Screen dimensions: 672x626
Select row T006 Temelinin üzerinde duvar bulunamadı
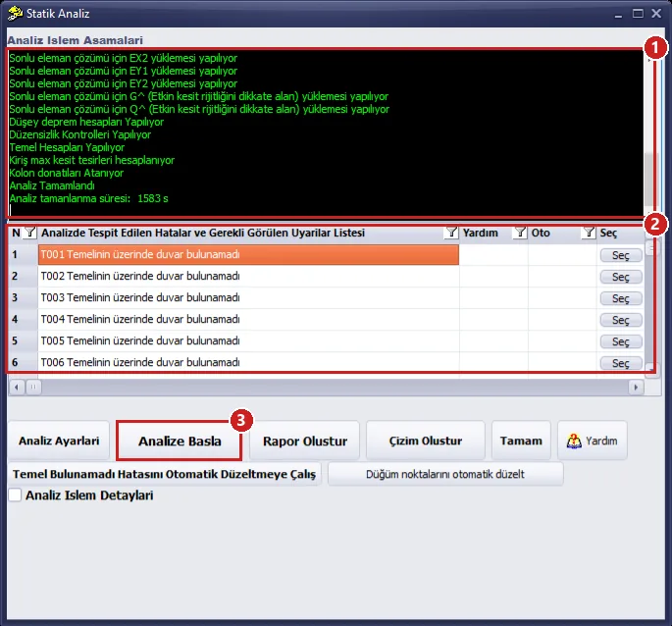[248, 362]
